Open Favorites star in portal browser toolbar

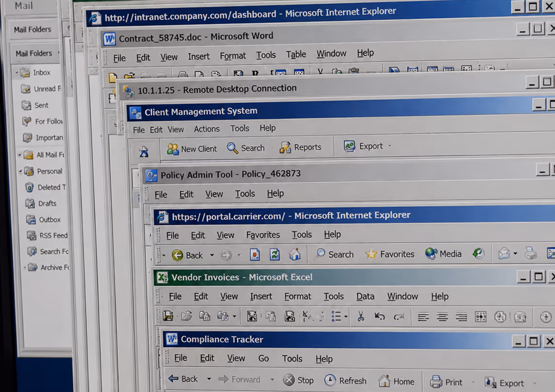pyautogui.click(x=389, y=254)
